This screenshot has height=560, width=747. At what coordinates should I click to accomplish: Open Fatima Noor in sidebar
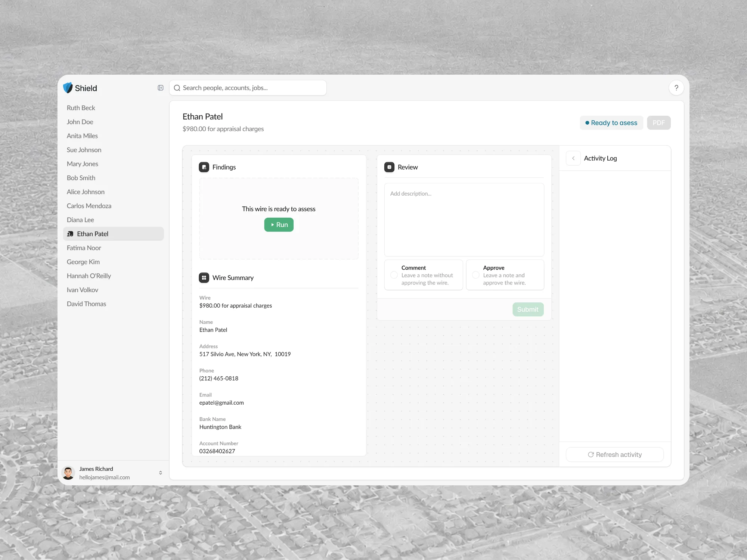click(84, 248)
